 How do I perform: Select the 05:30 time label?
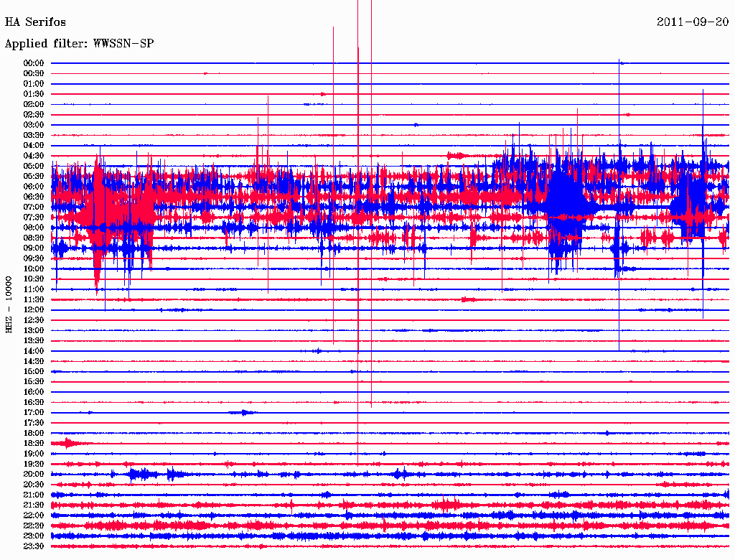tap(34, 177)
